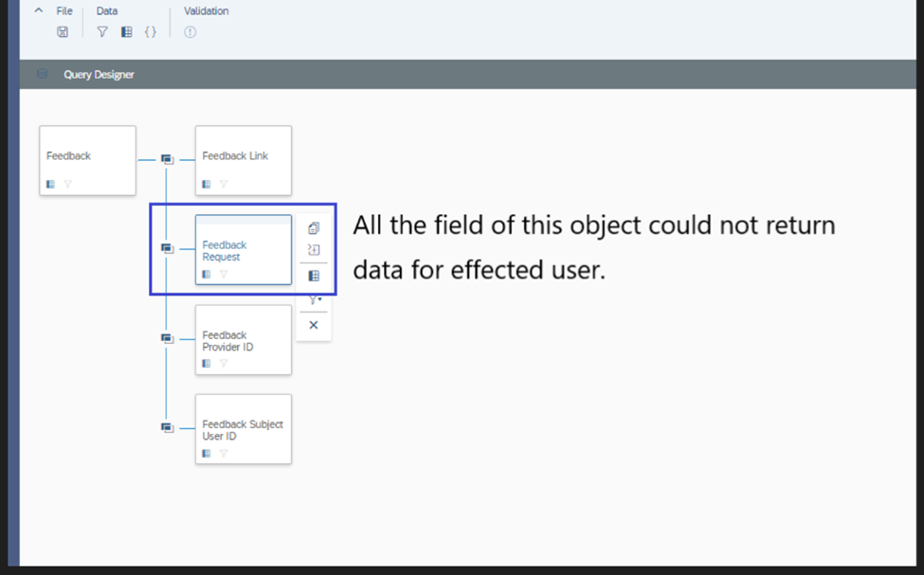Click the columns icon in Feedback Request popup
The height and width of the screenshot is (575, 924).
tap(314, 276)
